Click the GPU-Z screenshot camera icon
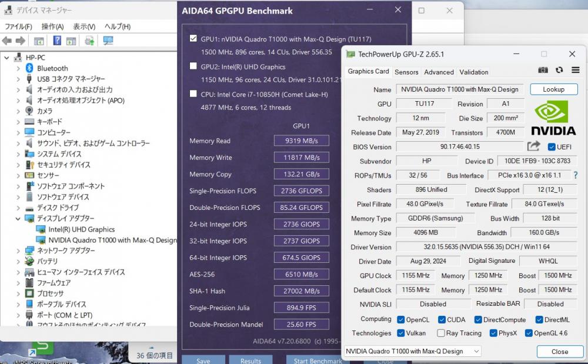Viewport: 588px width, 364px height. pos(543,70)
